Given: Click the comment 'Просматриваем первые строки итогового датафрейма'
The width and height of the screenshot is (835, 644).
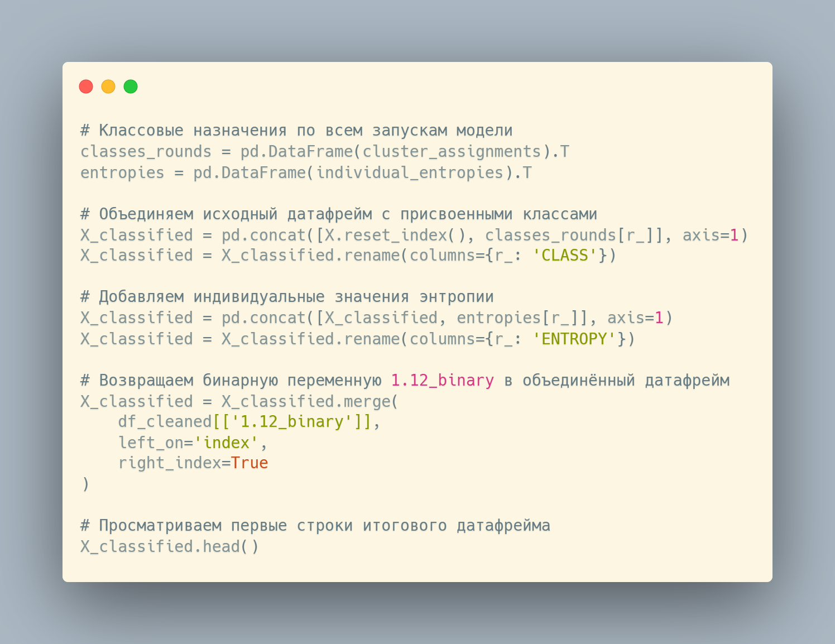Looking at the screenshot, I should click(x=315, y=526).
